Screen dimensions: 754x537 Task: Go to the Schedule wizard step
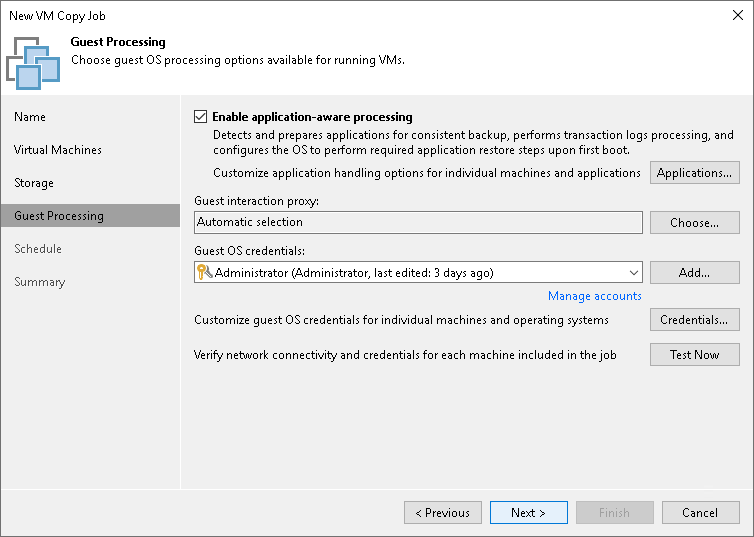38,249
